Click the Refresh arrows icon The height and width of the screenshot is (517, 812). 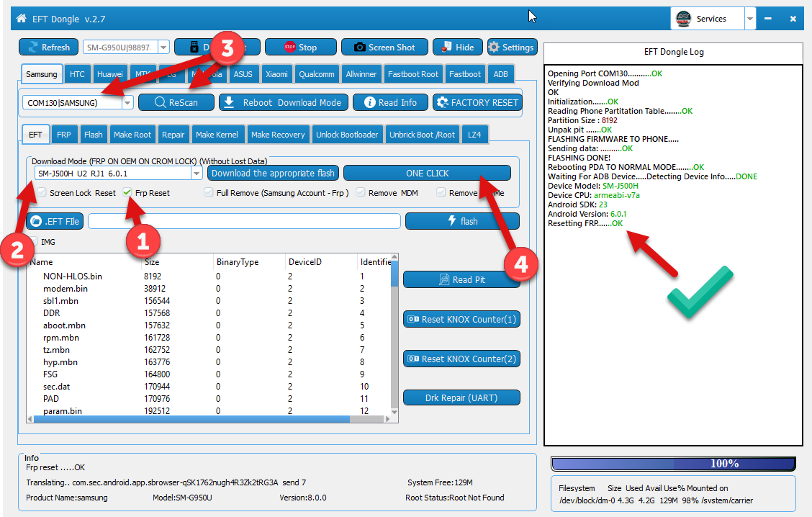tap(32, 48)
